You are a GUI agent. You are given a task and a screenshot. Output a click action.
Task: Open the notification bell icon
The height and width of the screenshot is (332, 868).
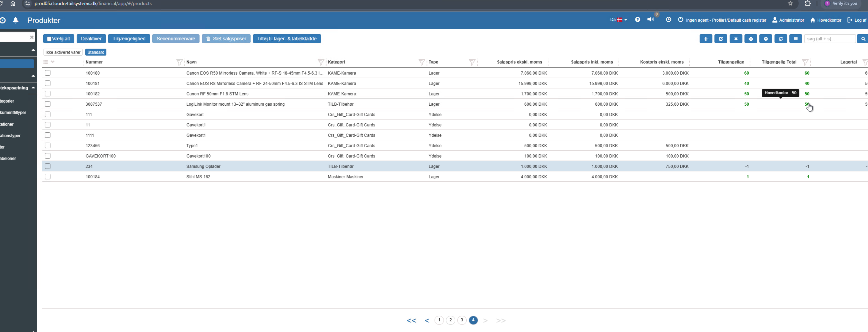[x=16, y=20]
